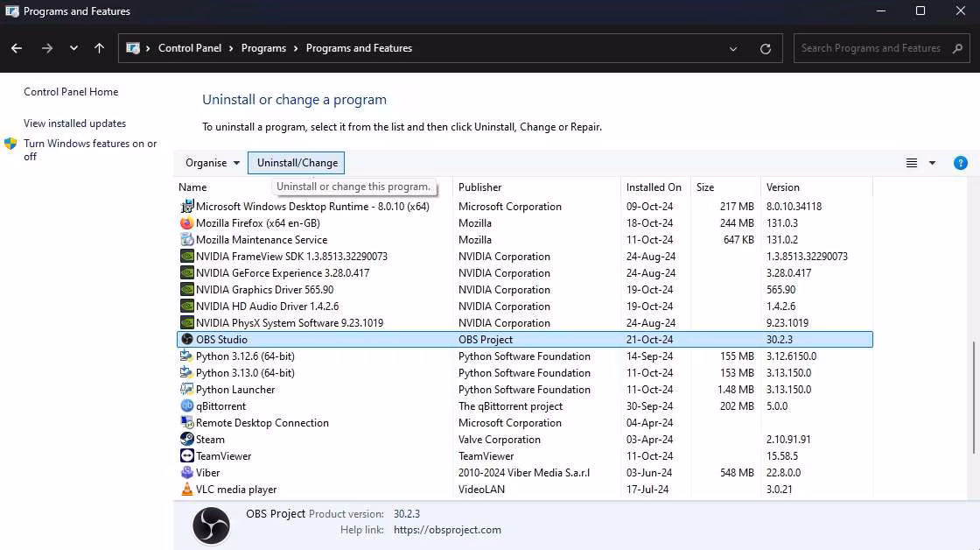The image size is (980, 550).
Task: Select the Mozilla Firefox (x64 en-GB) name
Action: click(x=257, y=222)
